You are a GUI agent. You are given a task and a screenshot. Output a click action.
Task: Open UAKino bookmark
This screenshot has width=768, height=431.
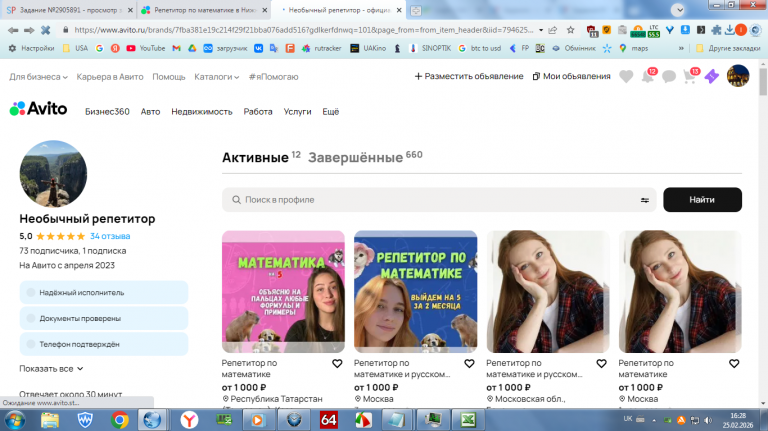click(368, 48)
